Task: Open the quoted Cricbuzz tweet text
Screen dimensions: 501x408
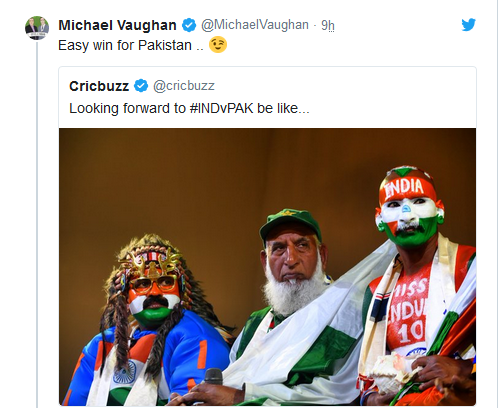Action: pos(189,109)
